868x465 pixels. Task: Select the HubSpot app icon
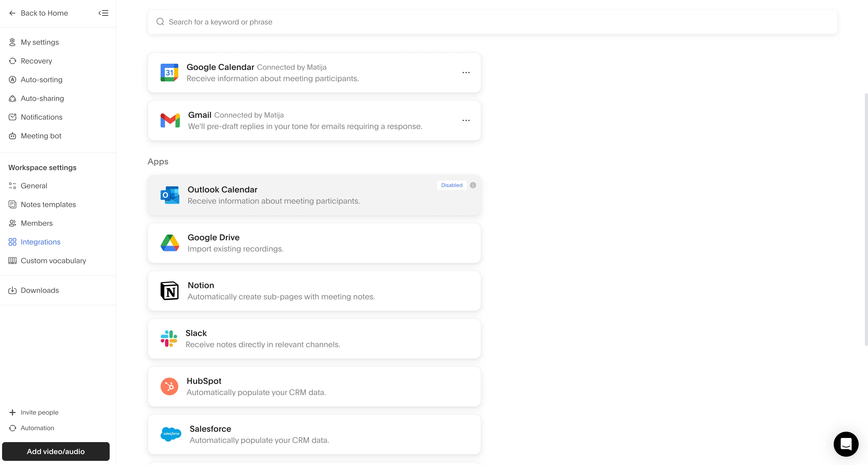170,386
